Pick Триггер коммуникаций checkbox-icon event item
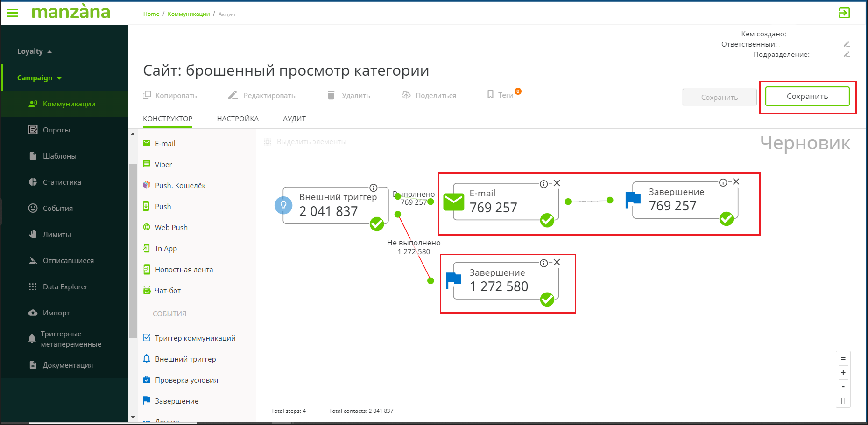This screenshot has height=425, width=868. 147,338
